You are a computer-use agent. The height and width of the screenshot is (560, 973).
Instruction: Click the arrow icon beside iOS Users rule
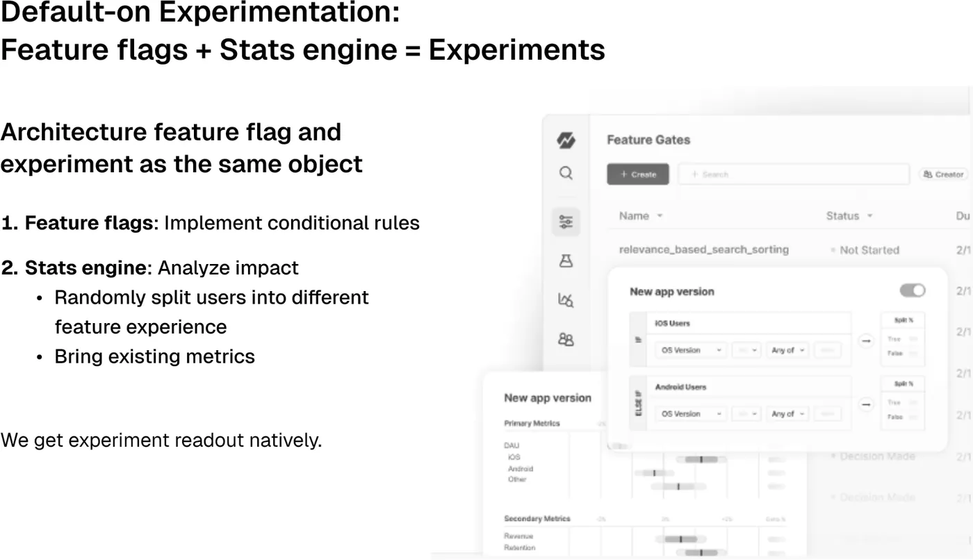[x=865, y=340]
